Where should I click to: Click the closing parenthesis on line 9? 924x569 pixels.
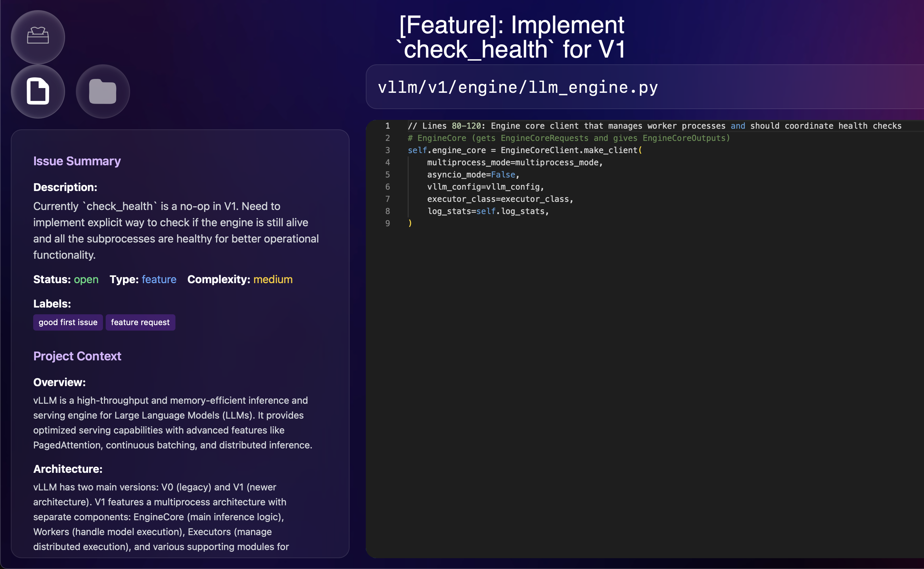click(x=410, y=223)
